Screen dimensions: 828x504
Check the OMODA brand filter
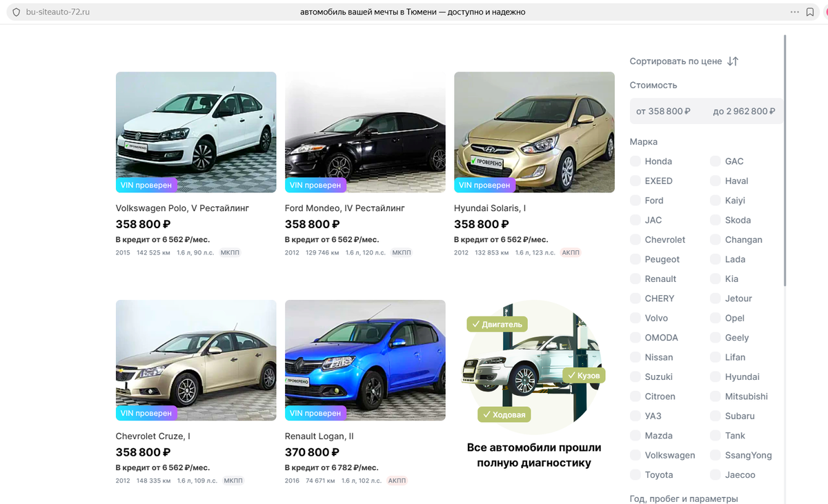[x=635, y=338]
